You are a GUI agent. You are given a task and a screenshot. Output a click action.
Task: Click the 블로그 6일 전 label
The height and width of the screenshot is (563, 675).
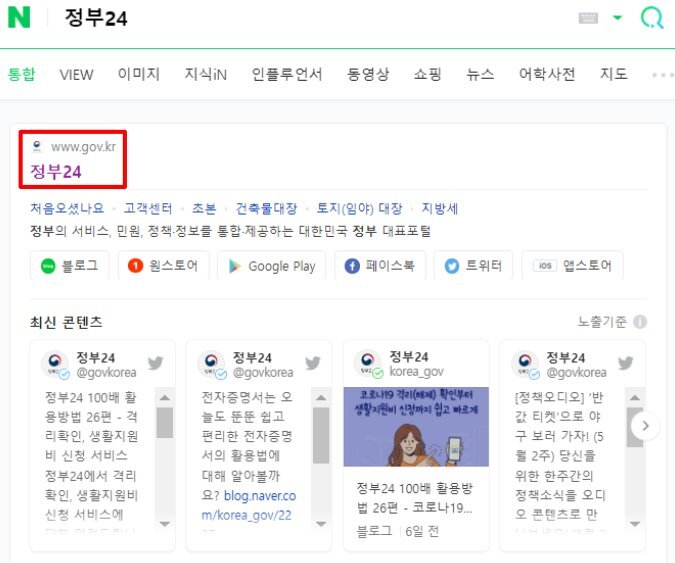[x=398, y=532]
